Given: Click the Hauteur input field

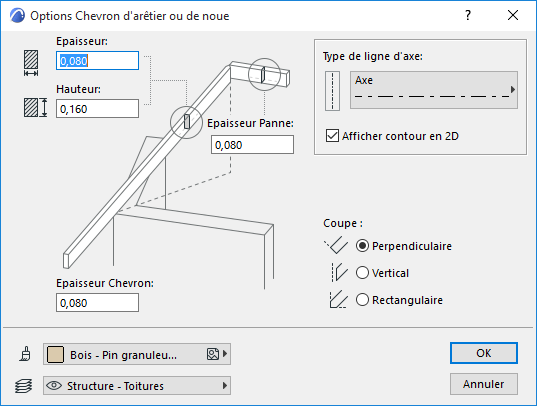Looking at the screenshot, I should 98,109.
